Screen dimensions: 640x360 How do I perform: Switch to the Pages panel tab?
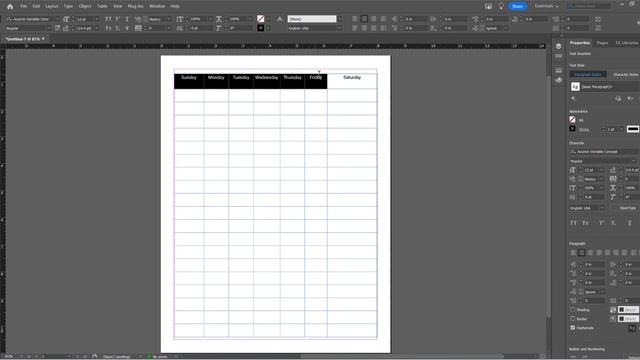pos(602,43)
